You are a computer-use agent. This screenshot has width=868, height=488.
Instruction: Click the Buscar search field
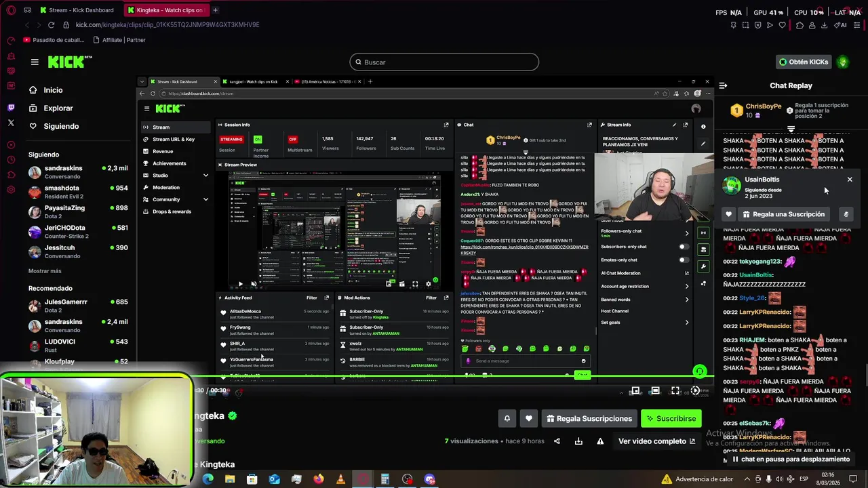444,62
